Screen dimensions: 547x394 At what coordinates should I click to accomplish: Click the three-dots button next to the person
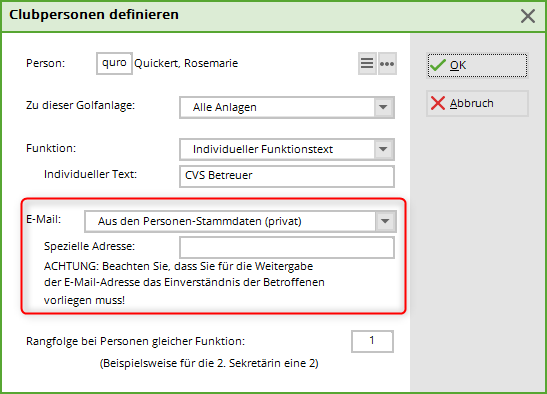point(387,64)
